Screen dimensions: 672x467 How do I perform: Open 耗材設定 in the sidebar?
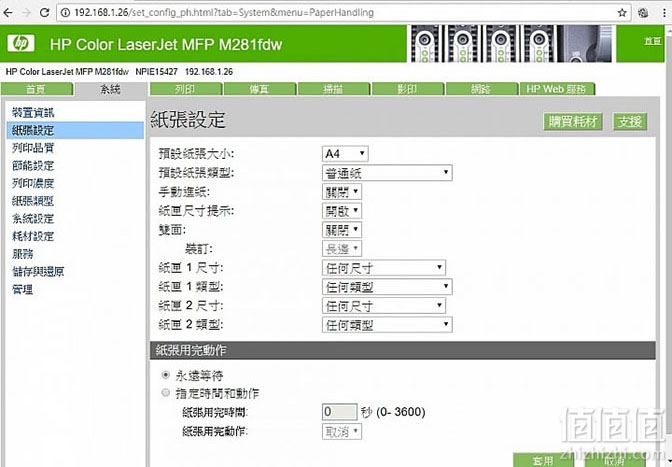click(x=33, y=236)
